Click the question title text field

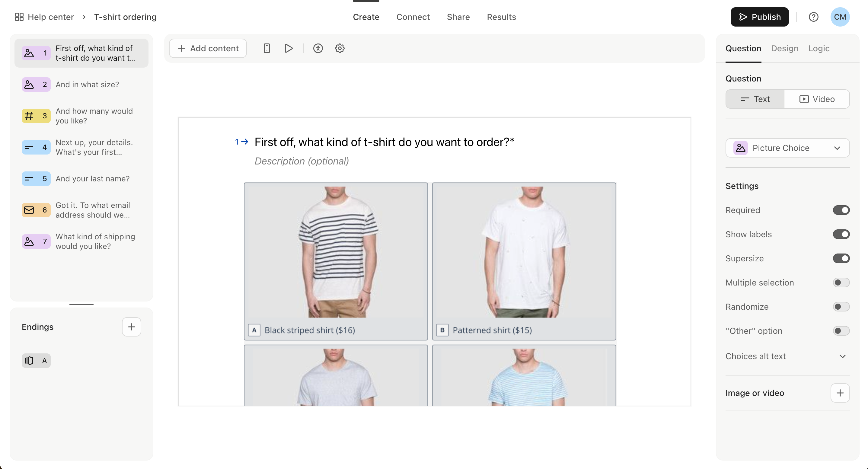tap(384, 142)
